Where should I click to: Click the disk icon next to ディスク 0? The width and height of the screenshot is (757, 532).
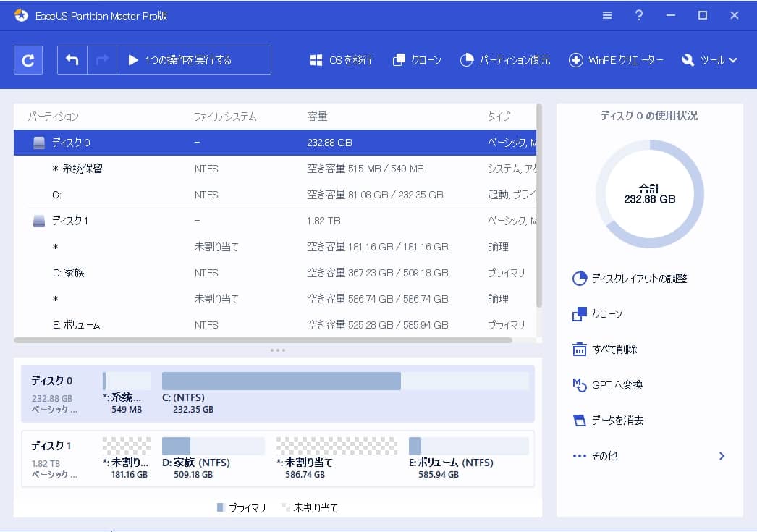click(x=38, y=143)
